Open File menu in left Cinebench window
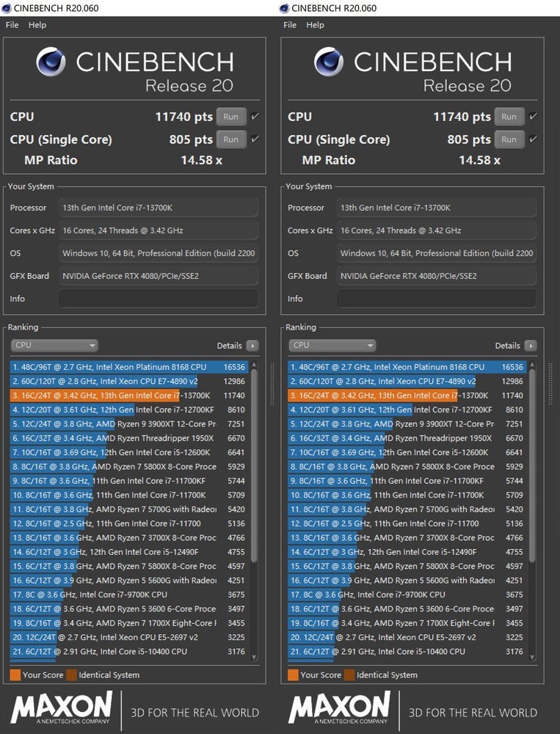Viewport: 560px width, 734px height. pos(12,25)
